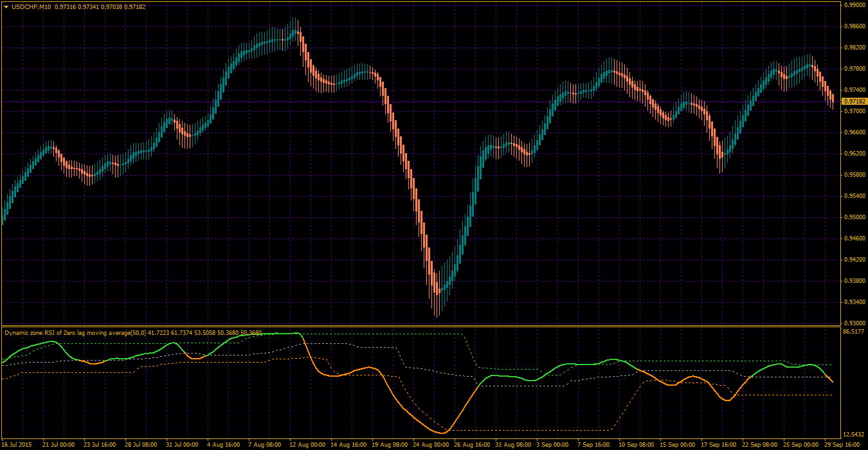Click the 0.97000 price axis label
Viewport: 868px width, 450px height.
tap(854, 111)
